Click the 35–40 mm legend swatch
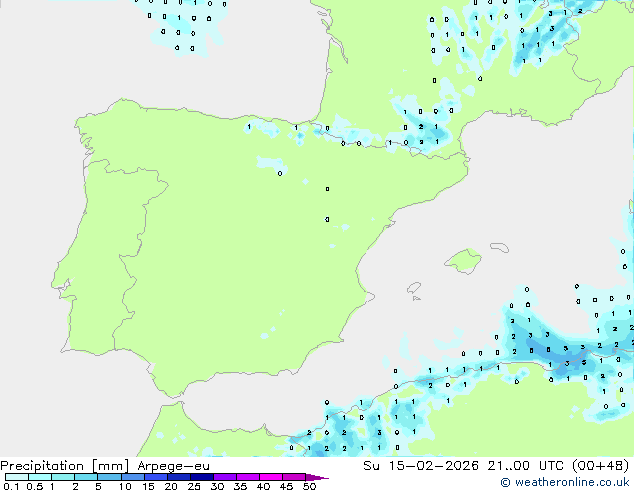Viewport: 634px width, 490px height. 248,477
